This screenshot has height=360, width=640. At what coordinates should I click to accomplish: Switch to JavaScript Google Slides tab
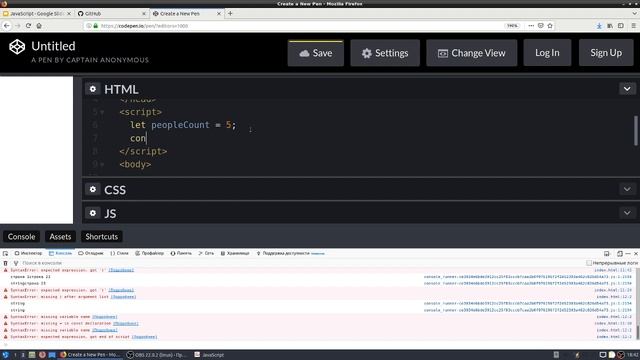37,13
